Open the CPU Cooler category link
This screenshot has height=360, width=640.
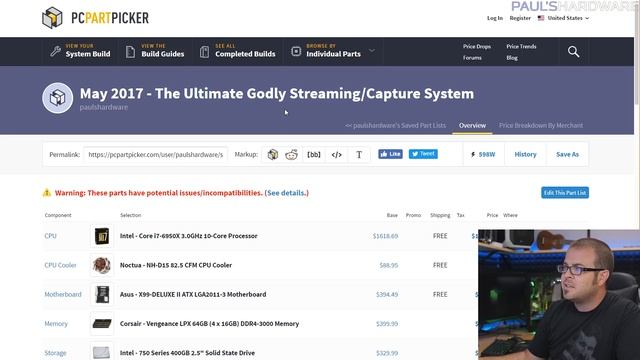pos(60,265)
